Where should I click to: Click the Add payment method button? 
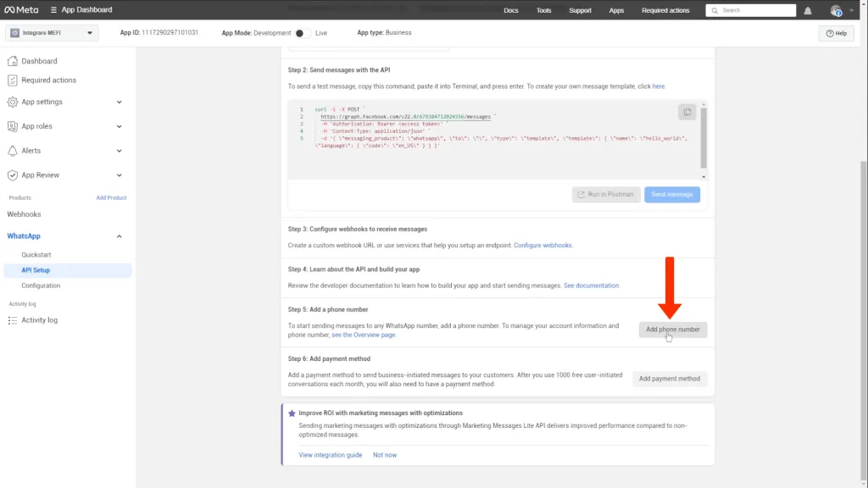670,379
